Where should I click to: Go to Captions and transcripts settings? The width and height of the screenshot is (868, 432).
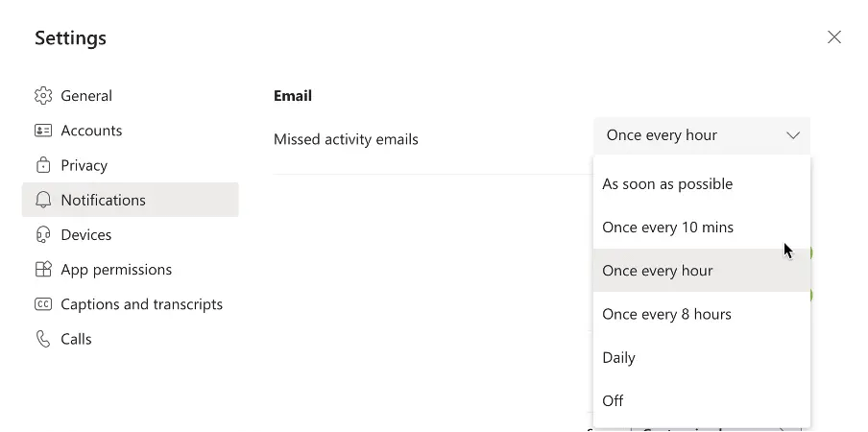141,304
